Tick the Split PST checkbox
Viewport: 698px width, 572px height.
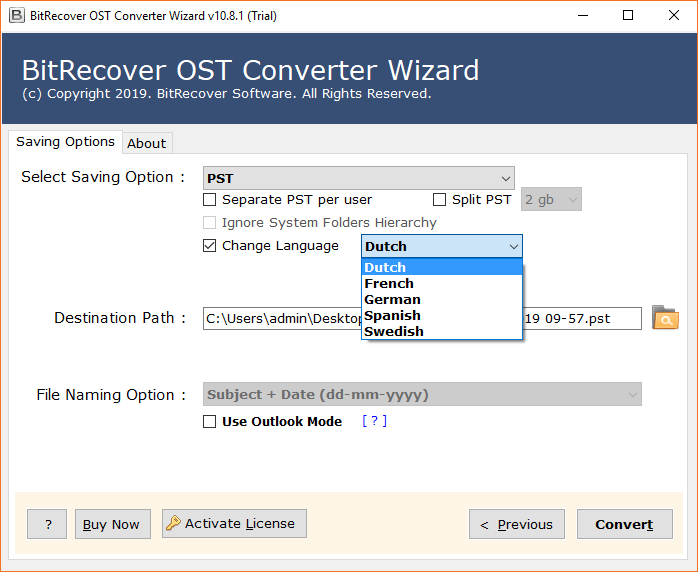tap(439, 199)
